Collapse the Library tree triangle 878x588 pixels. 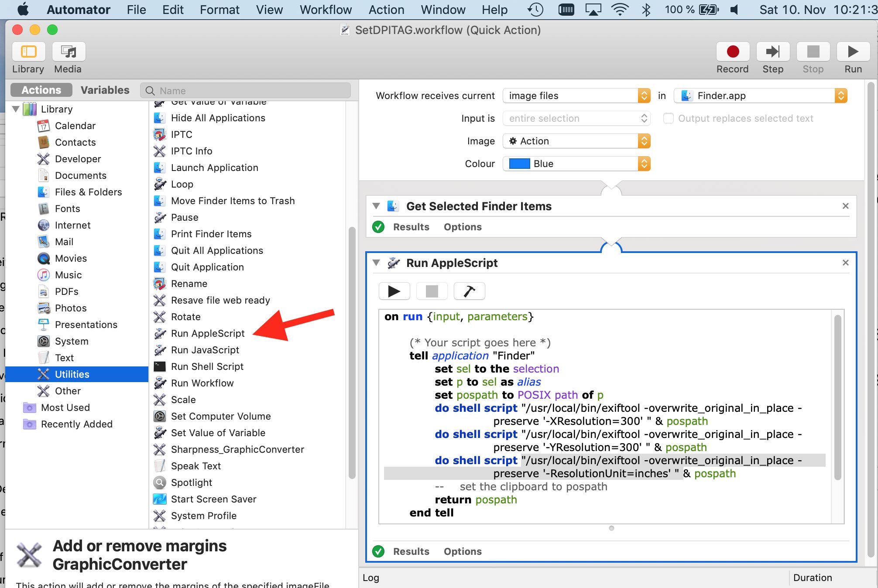(x=16, y=109)
